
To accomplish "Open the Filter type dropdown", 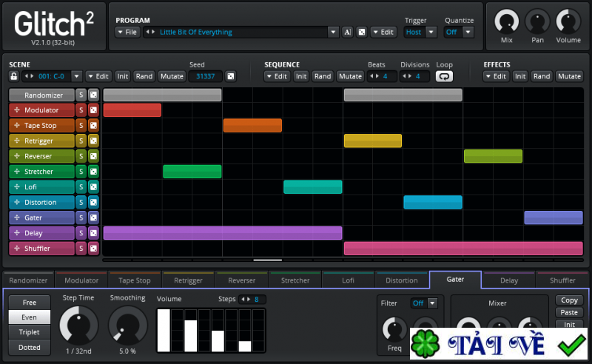I will (425, 303).
